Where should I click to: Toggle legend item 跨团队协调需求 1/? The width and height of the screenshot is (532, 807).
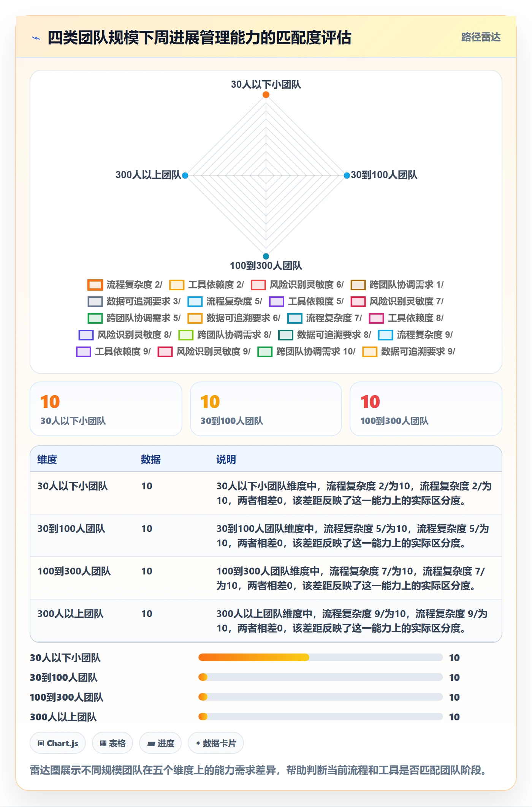coord(397,285)
